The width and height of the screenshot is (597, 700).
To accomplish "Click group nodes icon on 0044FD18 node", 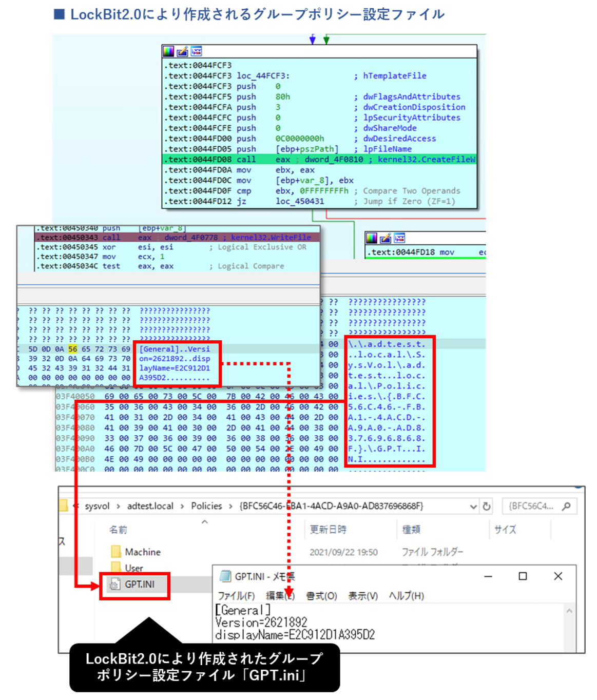I will pyautogui.click(x=399, y=238).
